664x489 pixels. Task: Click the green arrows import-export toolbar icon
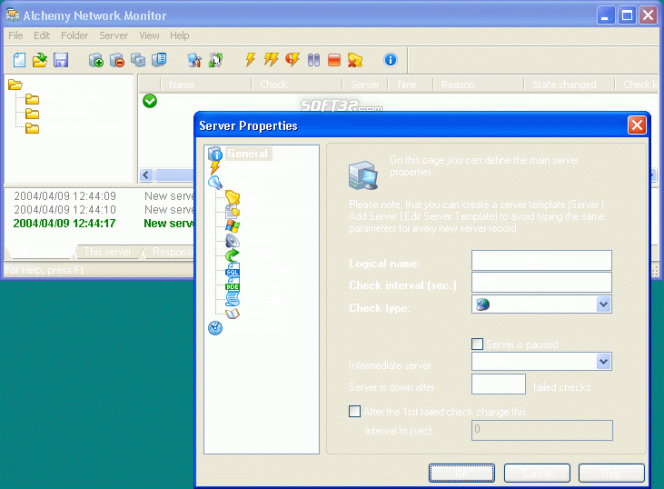click(x=216, y=60)
